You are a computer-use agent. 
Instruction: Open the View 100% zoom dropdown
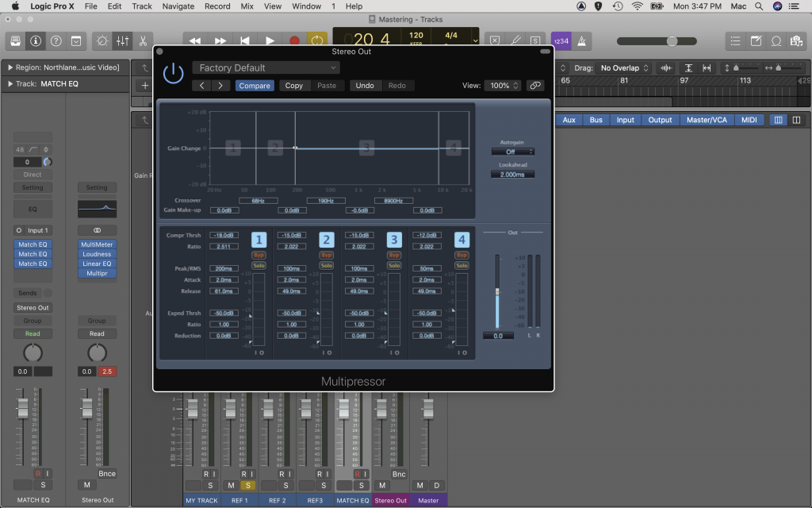click(x=503, y=86)
